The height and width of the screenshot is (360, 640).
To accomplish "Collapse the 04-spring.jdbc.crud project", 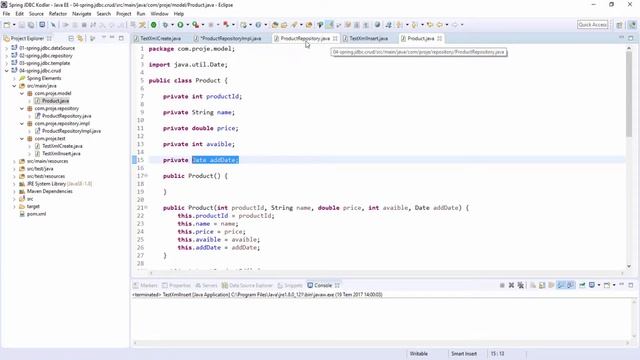I will (7, 71).
